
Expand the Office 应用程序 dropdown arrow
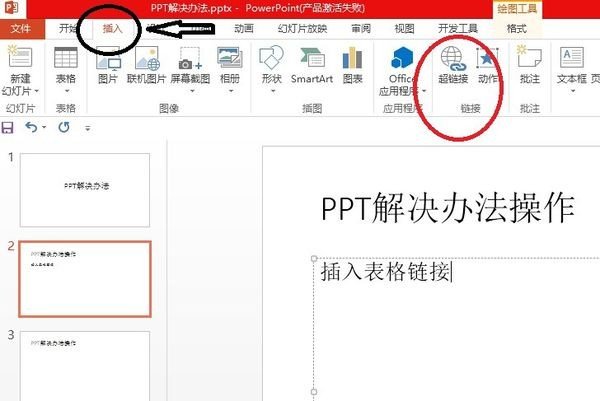tap(424, 91)
